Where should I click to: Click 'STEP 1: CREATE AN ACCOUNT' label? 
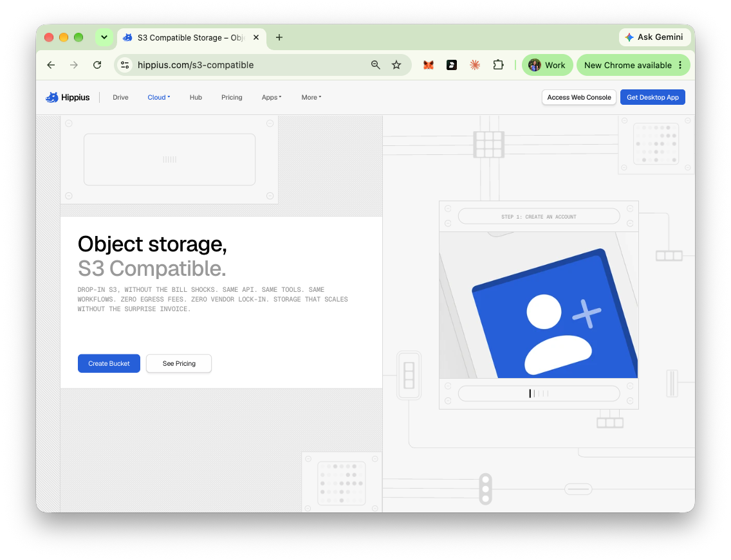coord(539,217)
